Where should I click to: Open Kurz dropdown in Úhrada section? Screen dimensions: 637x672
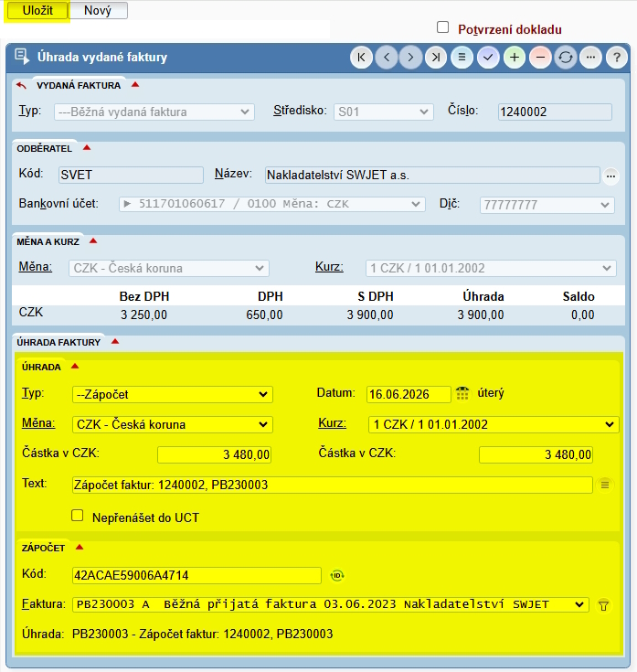[494, 424]
